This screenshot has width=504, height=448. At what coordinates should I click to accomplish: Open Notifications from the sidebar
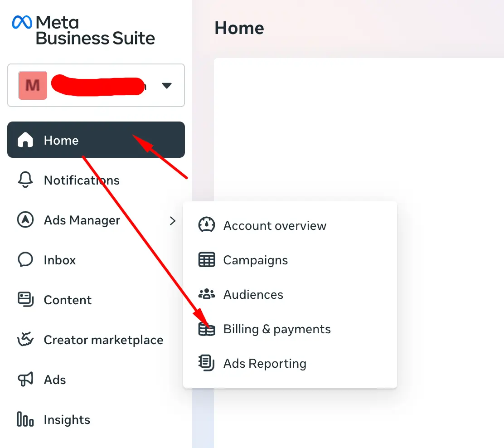click(82, 180)
